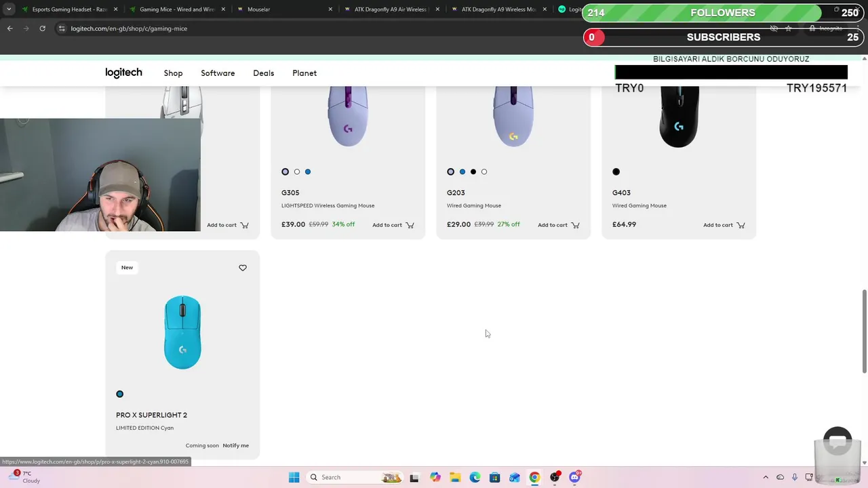Viewport: 868px width, 488px height.
Task: Open Discord from the taskbar
Action: pos(574,477)
